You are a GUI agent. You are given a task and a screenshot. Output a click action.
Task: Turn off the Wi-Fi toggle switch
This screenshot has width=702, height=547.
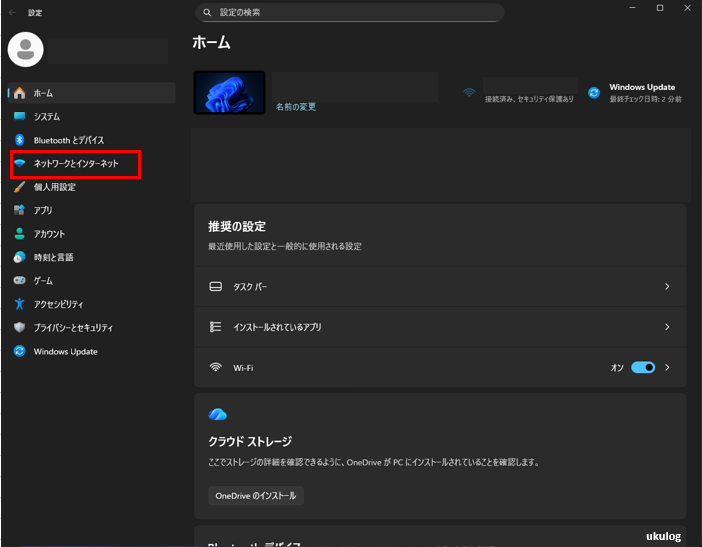click(643, 368)
